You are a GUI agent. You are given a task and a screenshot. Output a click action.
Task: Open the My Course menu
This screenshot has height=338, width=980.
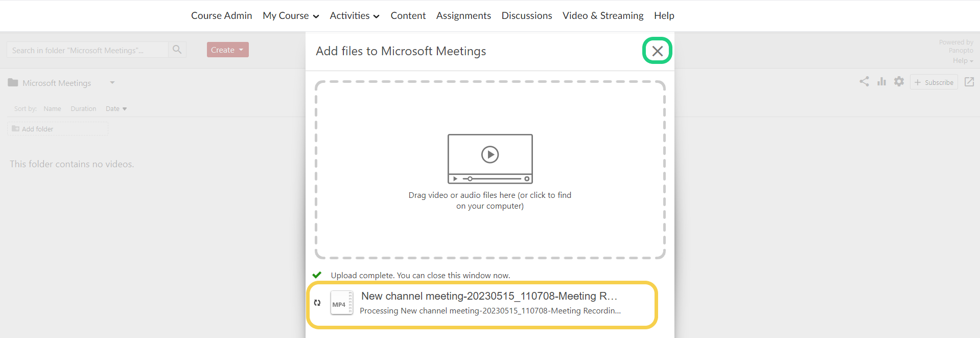[290, 16]
